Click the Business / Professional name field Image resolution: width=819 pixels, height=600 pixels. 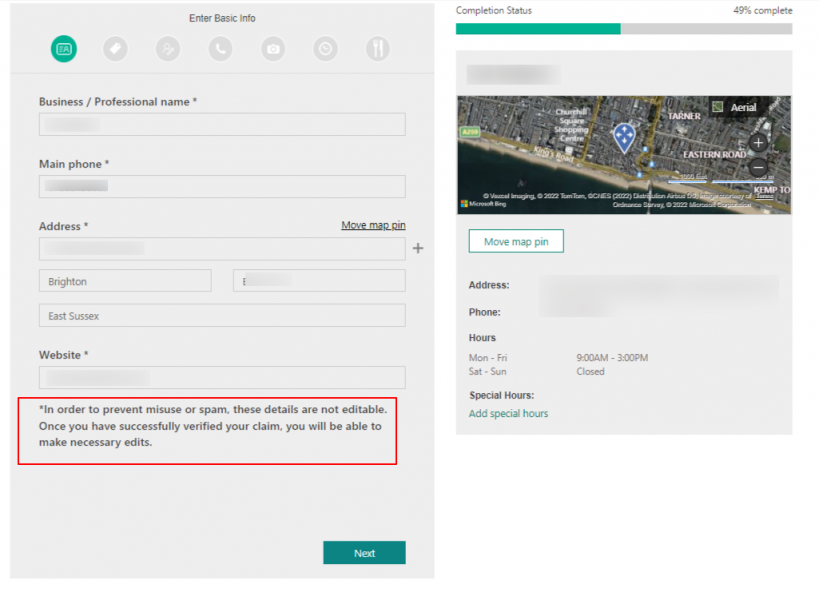click(221, 124)
